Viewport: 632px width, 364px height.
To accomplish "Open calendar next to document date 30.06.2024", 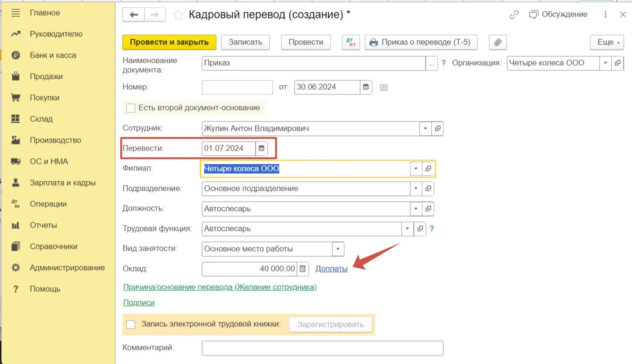I will coord(366,87).
